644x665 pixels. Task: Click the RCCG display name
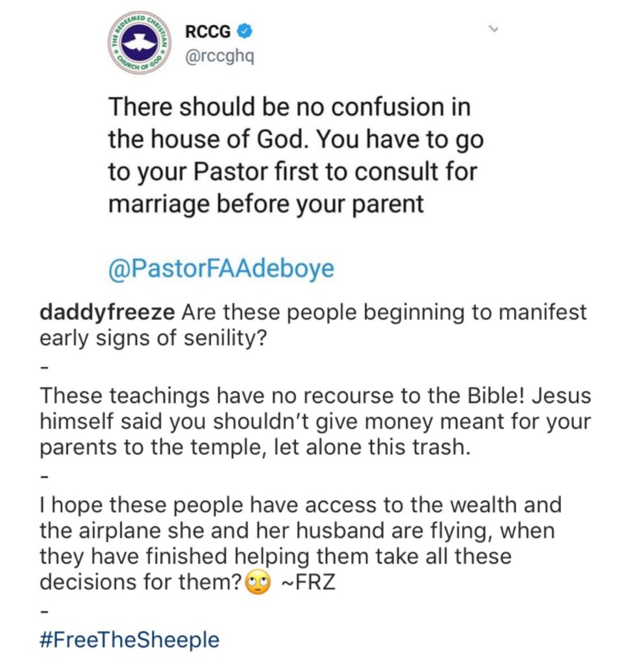pyautogui.click(x=208, y=31)
